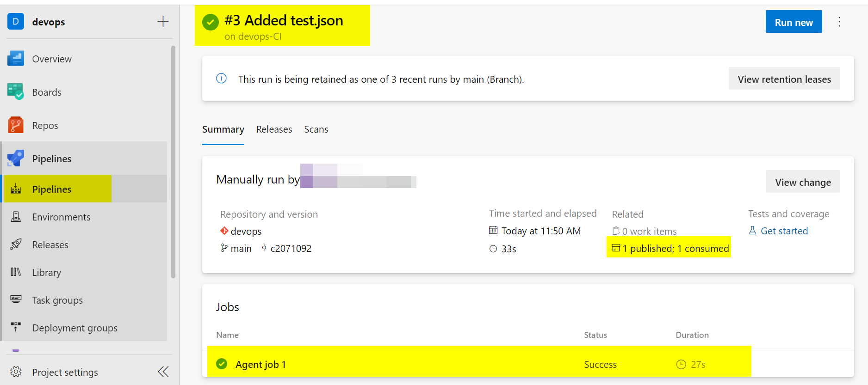Open the 0 work items link
The width and height of the screenshot is (868, 385).
[x=649, y=231]
